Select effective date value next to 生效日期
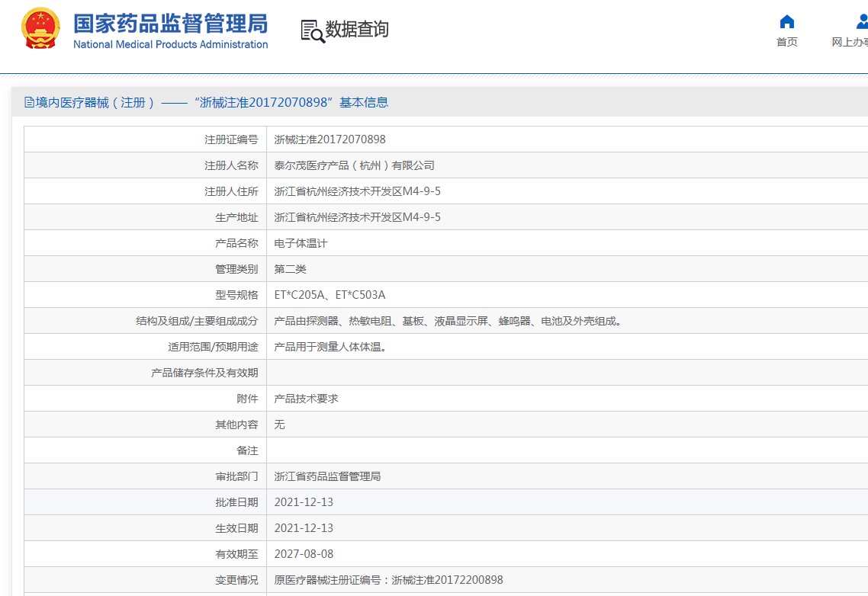The height and width of the screenshot is (596, 868). click(x=304, y=528)
